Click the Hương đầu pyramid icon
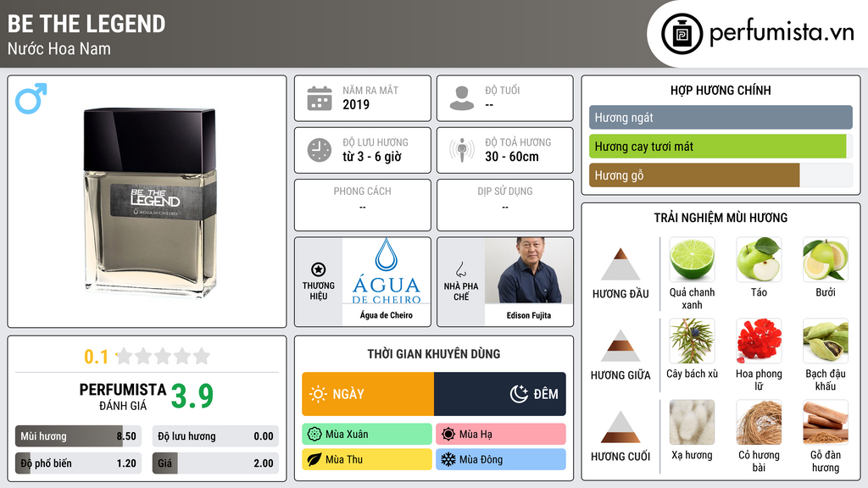Screen dimensions: 868x488 click(620, 264)
